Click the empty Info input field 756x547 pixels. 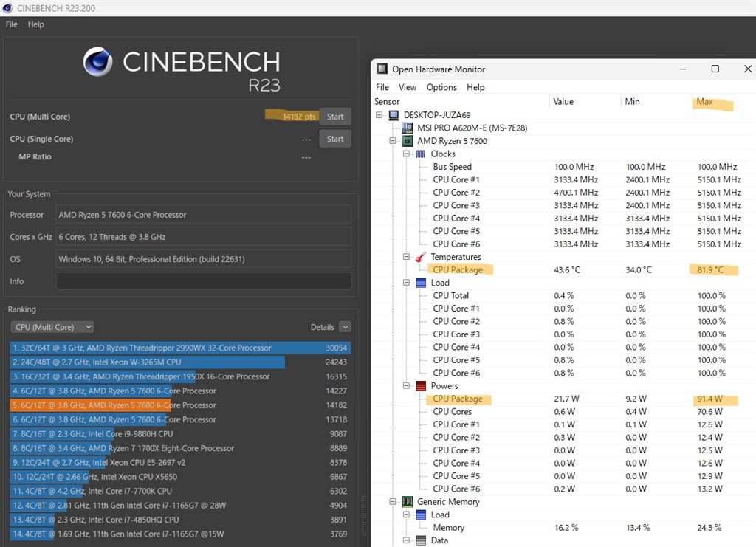[x=204, y=281]
